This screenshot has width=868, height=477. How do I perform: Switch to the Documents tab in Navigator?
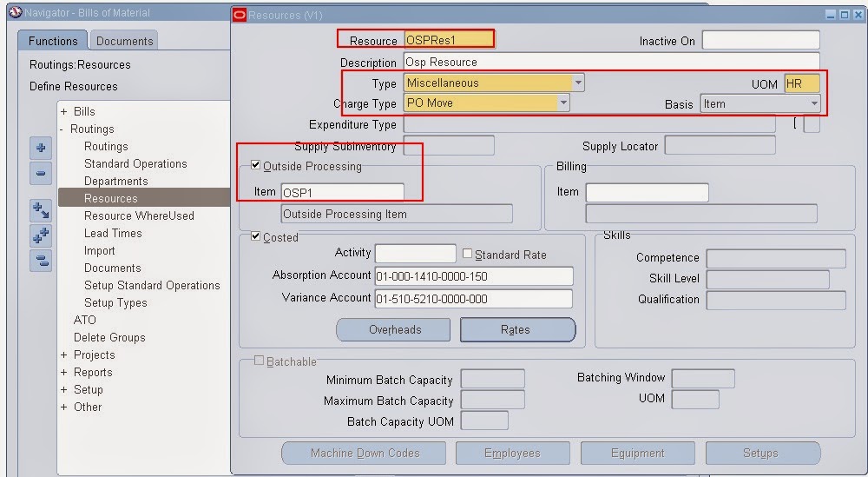[124, 41]
